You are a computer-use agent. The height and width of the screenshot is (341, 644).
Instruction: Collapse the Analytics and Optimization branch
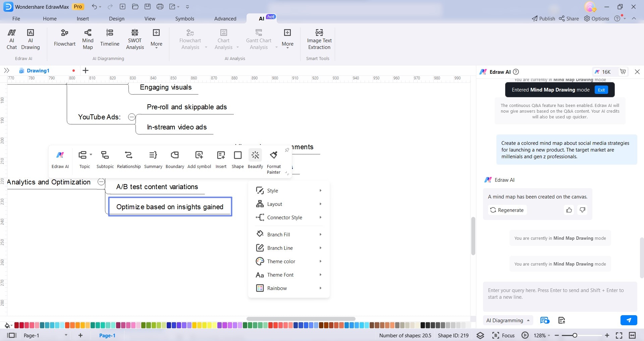101,182
